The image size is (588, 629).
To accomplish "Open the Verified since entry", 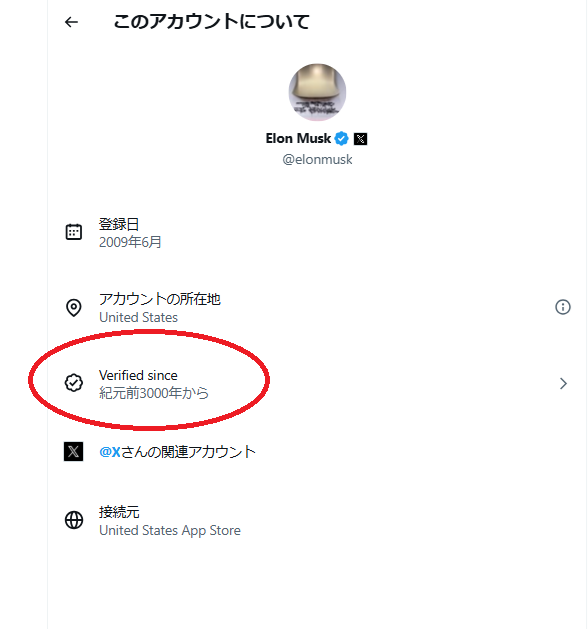I will [x=317, y=383].
